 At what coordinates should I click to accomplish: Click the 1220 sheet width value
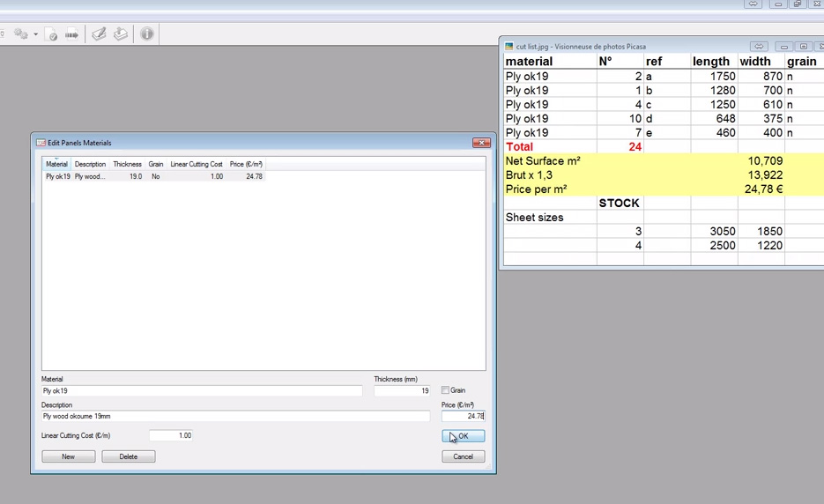[x=770, y=246]
